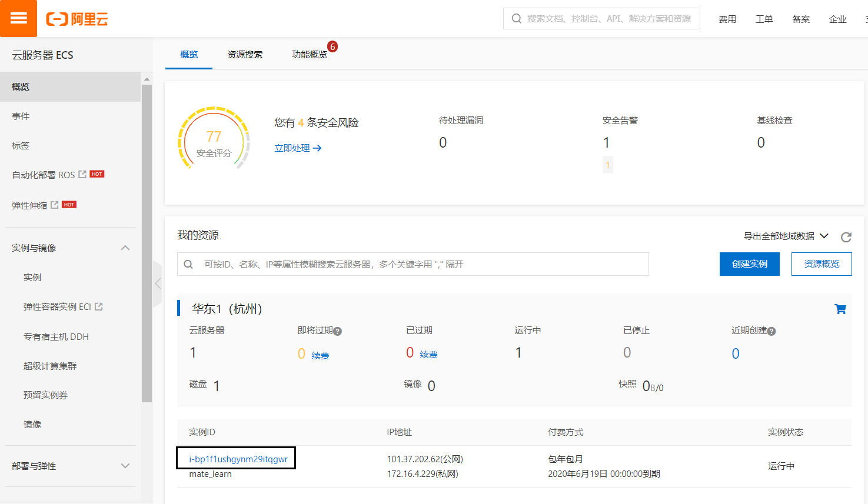Click the HOT tag beside 自动化部署 ROS
The width and height of the screenshot is (868, 504).
coord(97,174)
